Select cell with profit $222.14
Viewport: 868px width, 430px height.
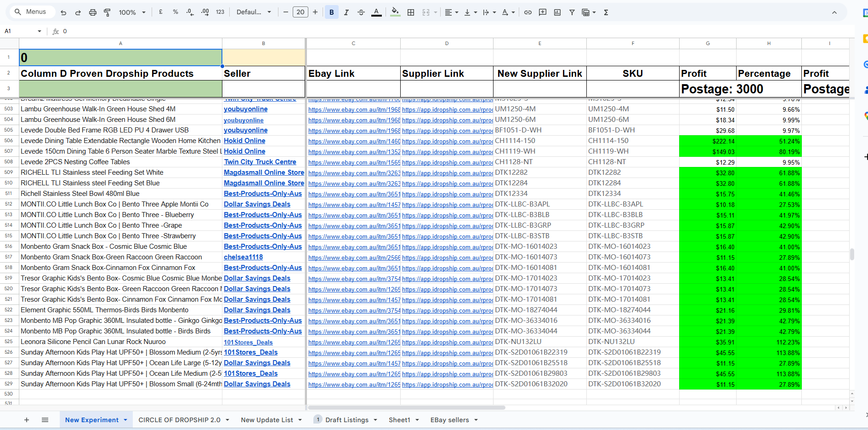pos(708,141)
